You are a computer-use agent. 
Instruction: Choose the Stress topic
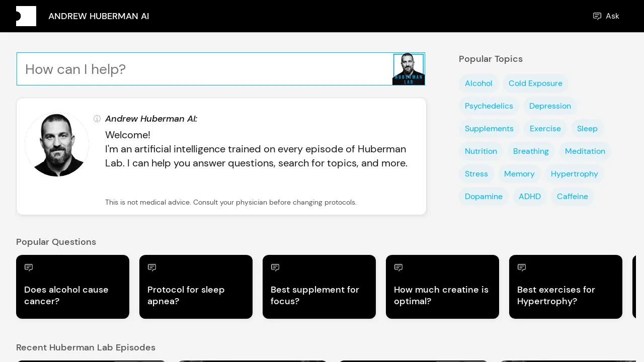[476, 174]
